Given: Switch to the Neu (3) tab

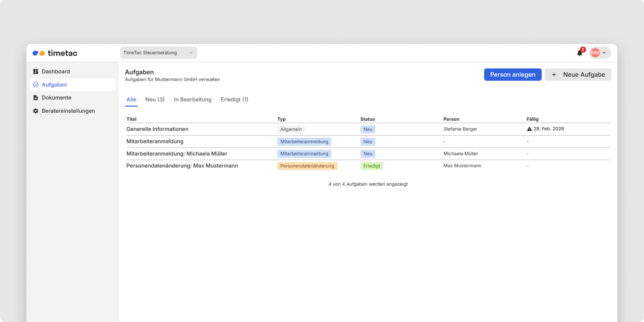Looking at the screenshot, I should click(155, 99).
